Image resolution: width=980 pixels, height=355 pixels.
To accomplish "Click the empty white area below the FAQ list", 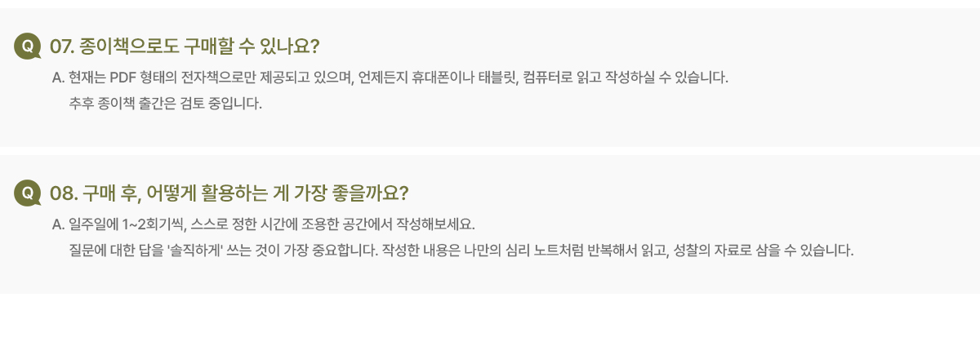I will [x=490, y=325].
